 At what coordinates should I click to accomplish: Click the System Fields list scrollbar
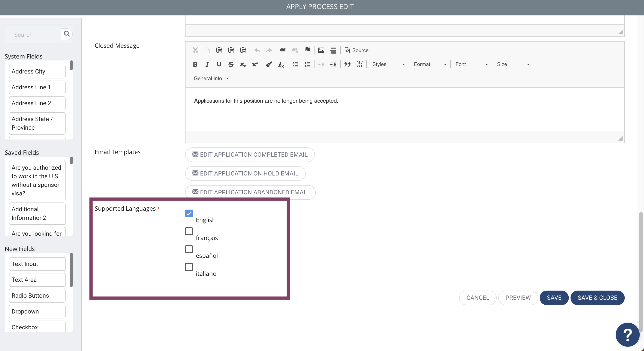point(71,66)
